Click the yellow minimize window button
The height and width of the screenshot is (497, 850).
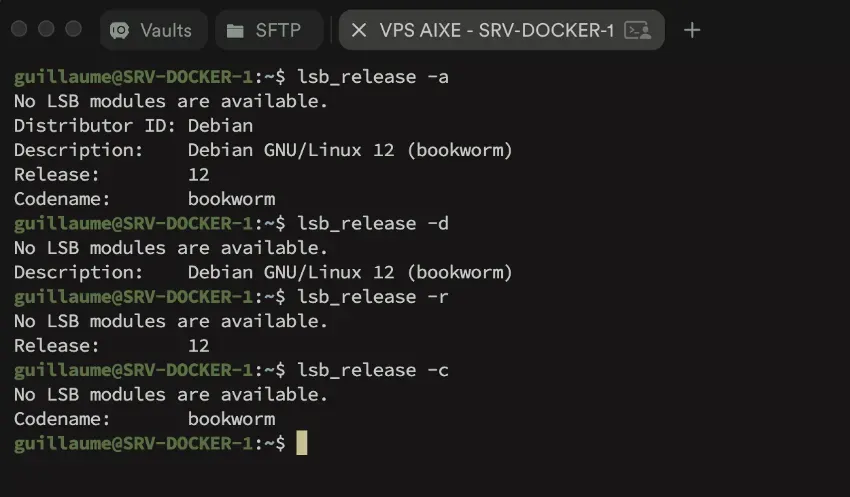pos(46,29)
